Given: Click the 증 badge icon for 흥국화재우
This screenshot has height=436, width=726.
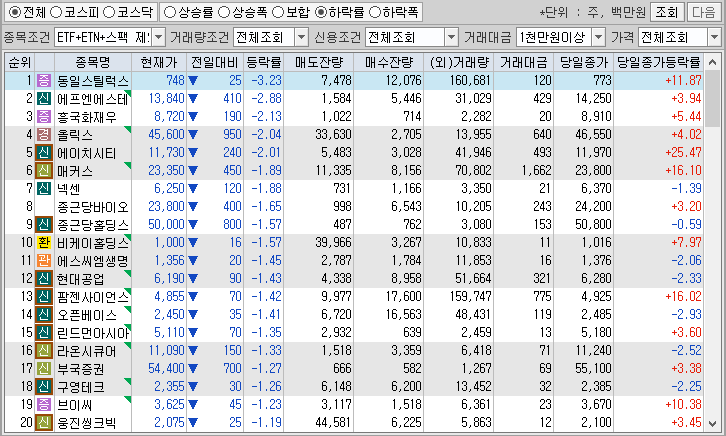Looking at the screenshot, I should click(44, 117).
